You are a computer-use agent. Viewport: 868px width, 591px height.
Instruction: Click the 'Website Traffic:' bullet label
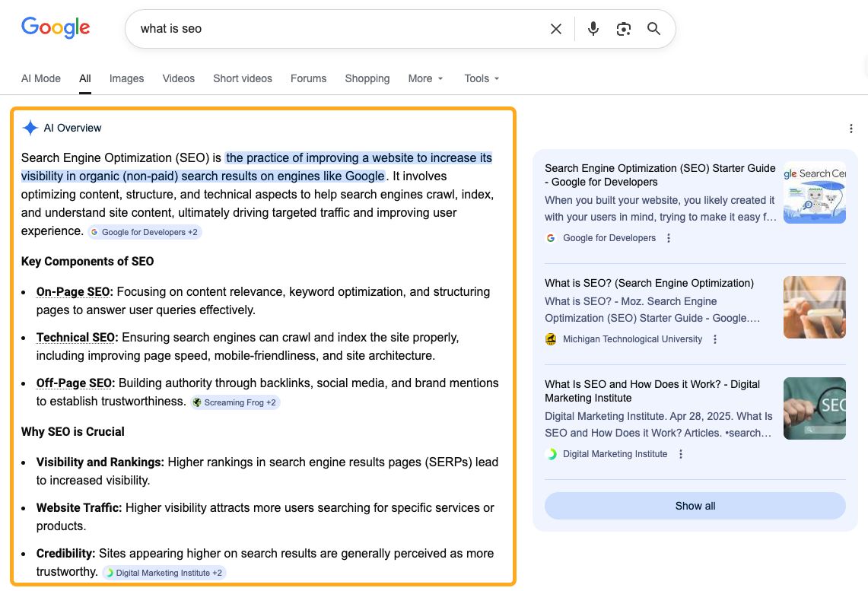pos(79,507)
